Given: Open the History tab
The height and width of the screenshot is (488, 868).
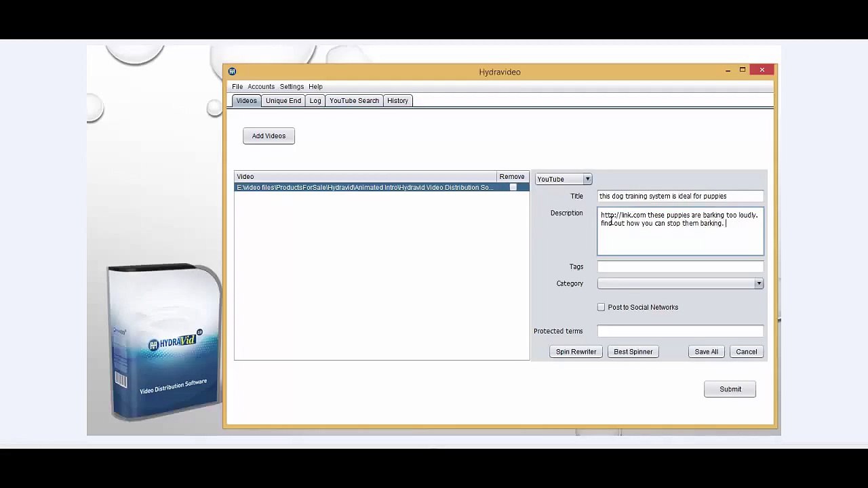Looking at the screenshot, I should pos(397,101).
